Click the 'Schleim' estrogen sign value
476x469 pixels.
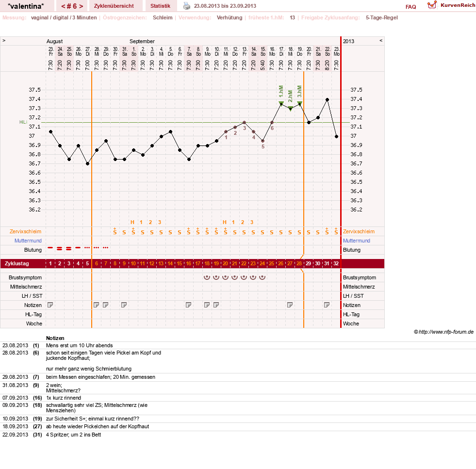[163, 17]
